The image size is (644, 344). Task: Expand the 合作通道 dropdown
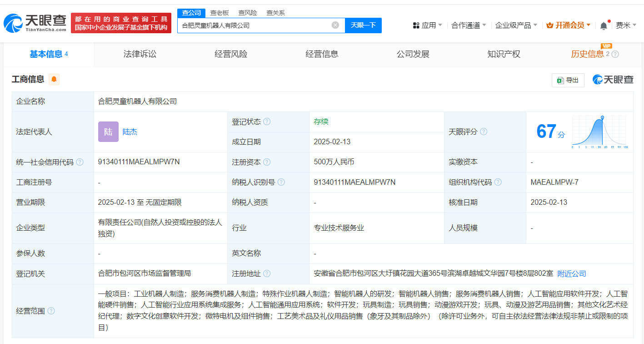[469, 25]
